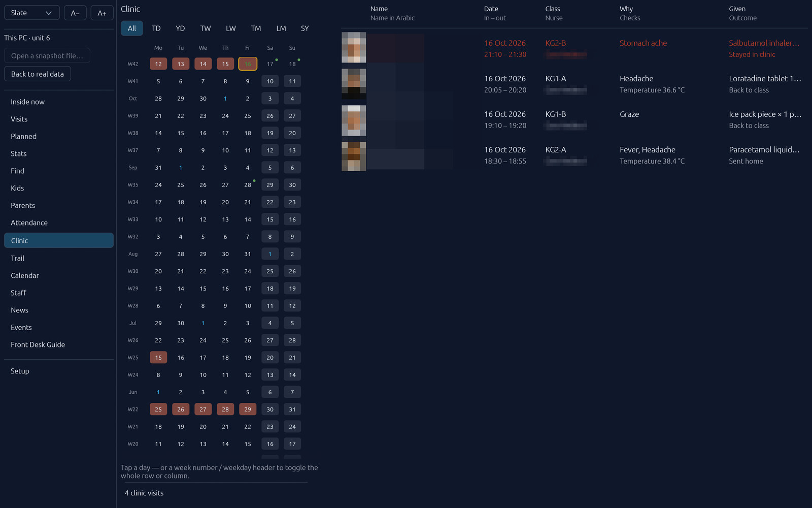Toggle day 27 in week W22
812x508 pixels.
tap(203, 409)
